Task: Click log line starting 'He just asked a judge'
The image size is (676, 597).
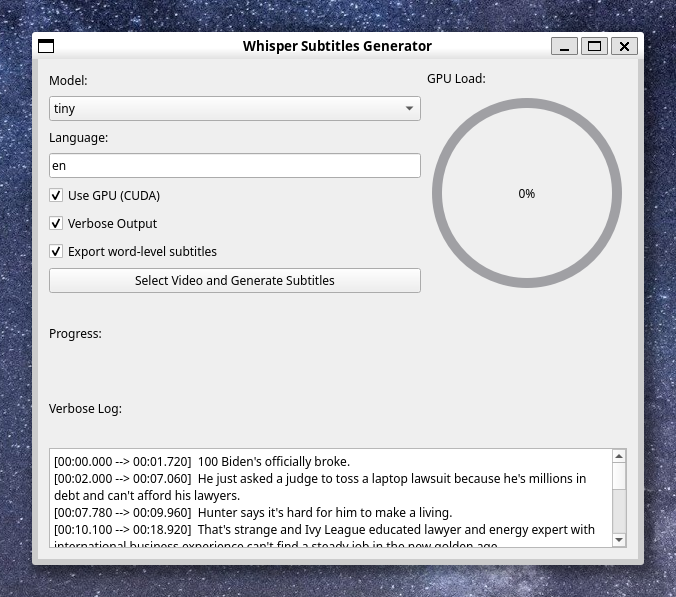Action: tap(320, 487)
